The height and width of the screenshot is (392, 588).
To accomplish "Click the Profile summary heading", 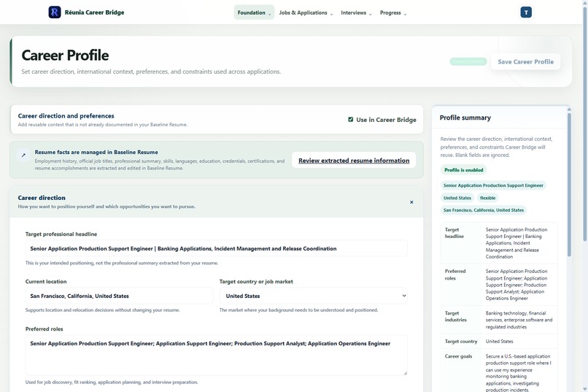I will click(x=465, y=118).
